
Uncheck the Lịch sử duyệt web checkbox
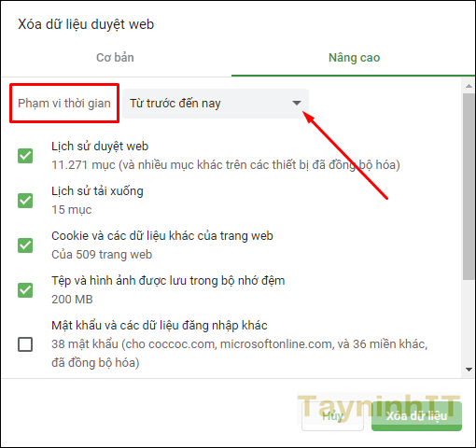point(25,156)
